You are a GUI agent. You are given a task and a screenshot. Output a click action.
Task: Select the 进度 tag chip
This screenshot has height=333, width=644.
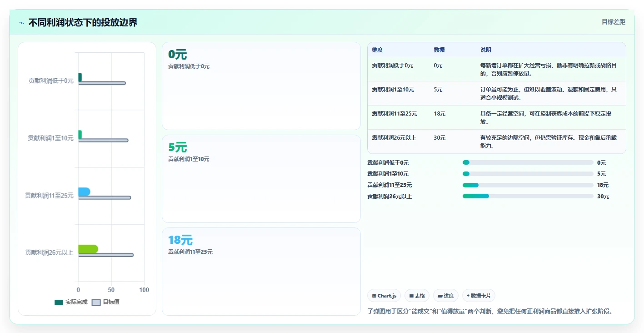pyautogui.click(x=446, y=296)
